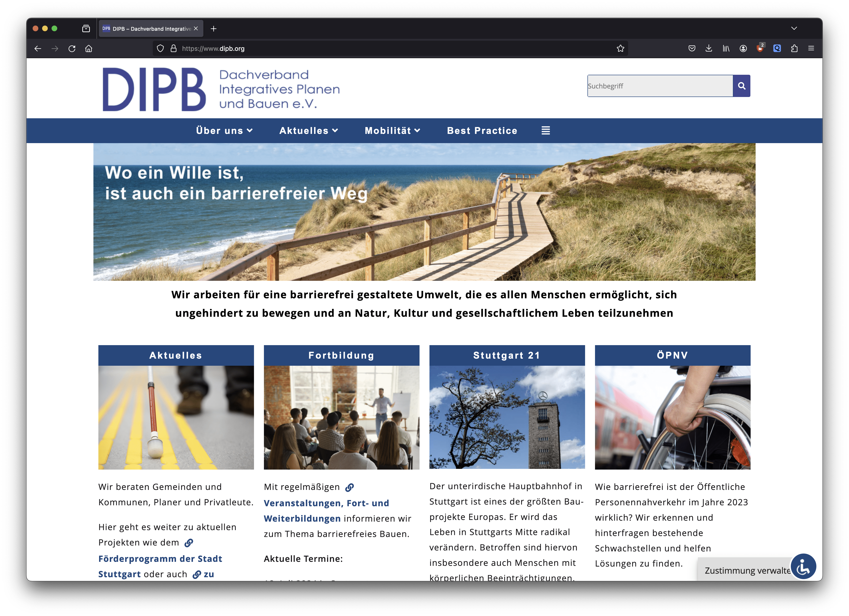List all tabs with the chevron
This screenshot has width=849, height=616.
(x=794, y=28)
